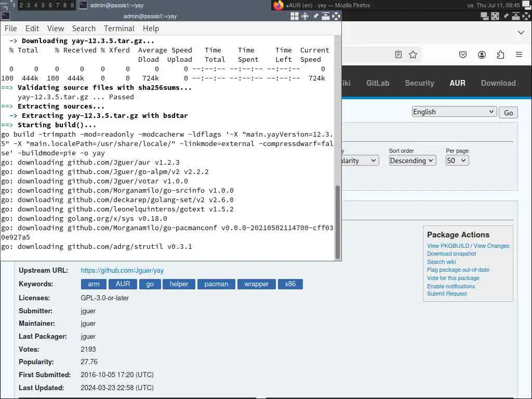Click the Flag package out-of-date link
The image size is (532, 399).
click(x=458, y=270)
